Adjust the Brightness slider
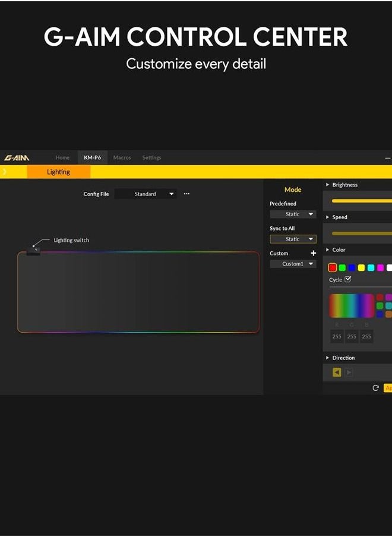This screenshot has width=392, height=537. [362, 201]
